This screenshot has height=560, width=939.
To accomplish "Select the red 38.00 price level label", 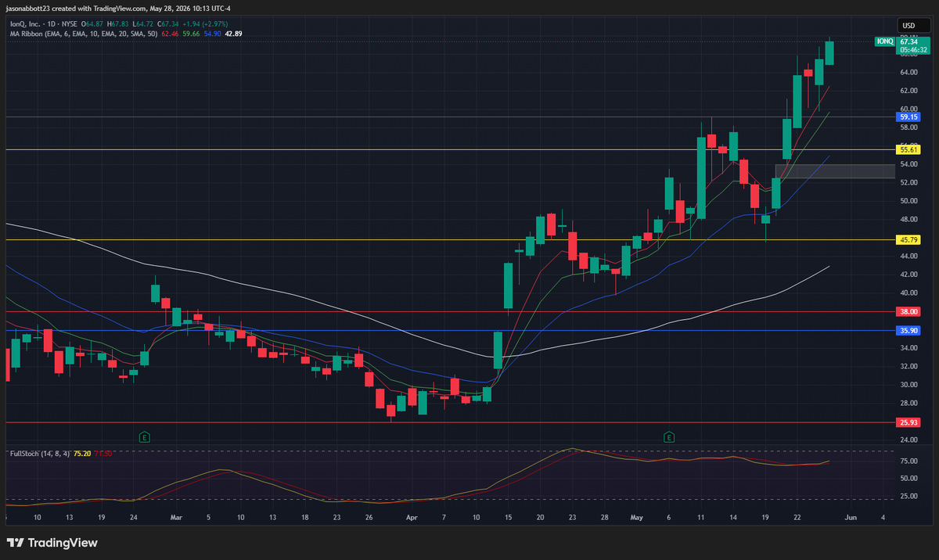I will point(908,311).
